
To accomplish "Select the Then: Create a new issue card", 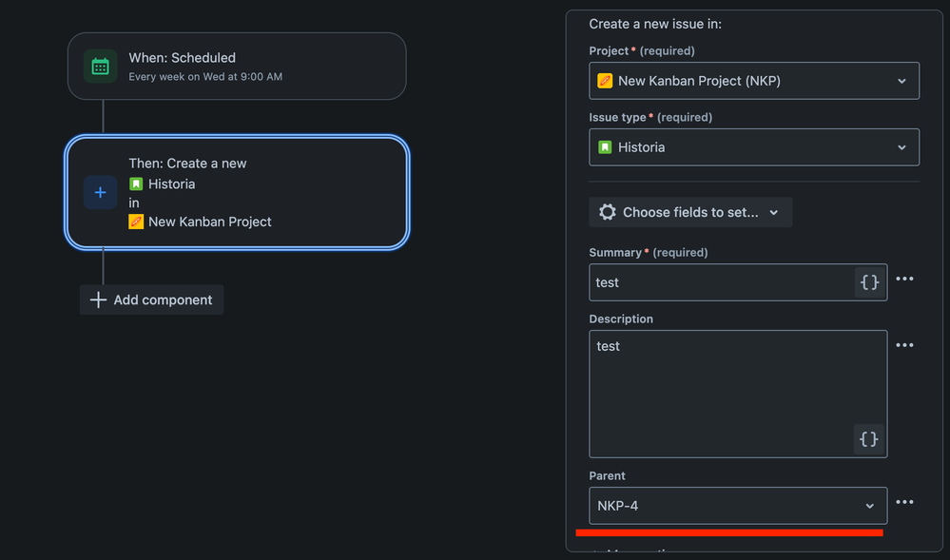I will [x=237, y=192].
